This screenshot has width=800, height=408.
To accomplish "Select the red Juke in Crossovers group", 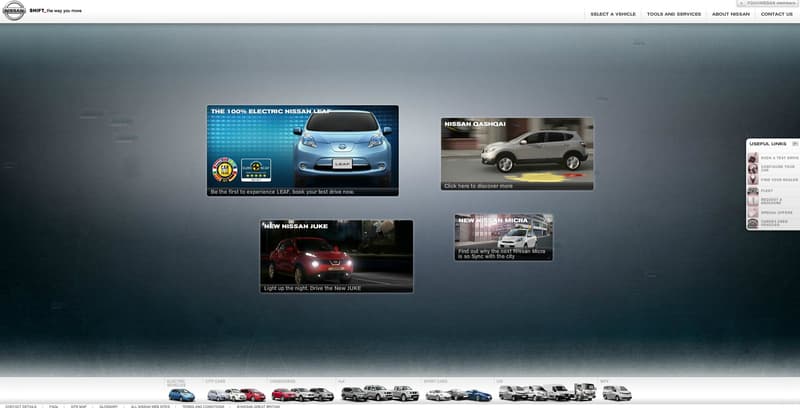I will point(284,395).
